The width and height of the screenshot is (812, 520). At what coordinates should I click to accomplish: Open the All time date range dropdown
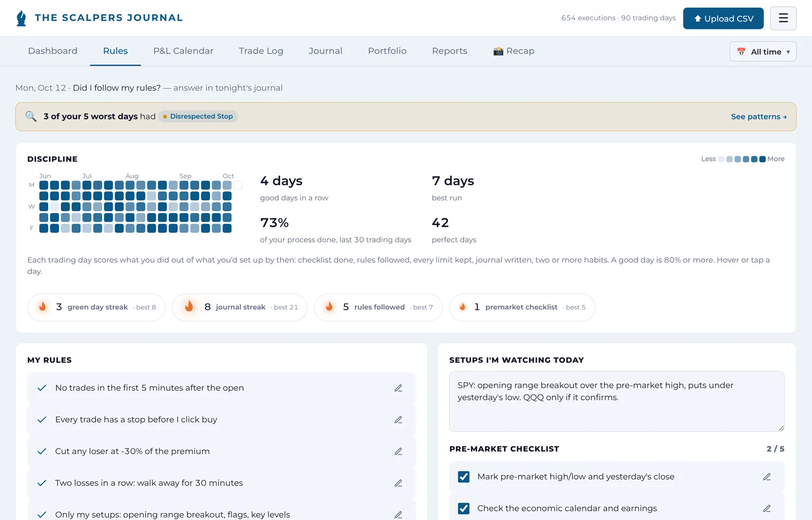763,52
